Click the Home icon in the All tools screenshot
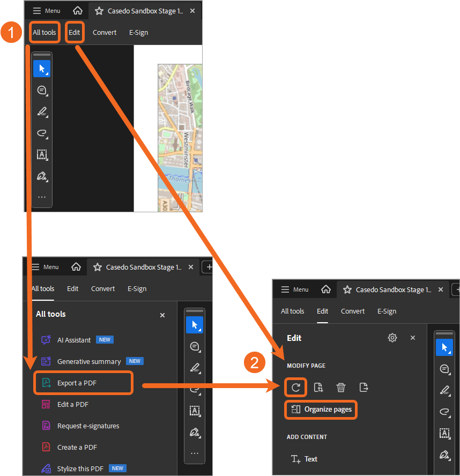The height and width of the screenshot is (476, 460). [x=76, y=267]
